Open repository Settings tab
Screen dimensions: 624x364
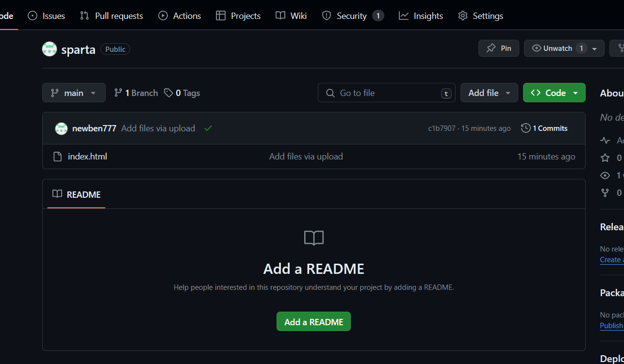[480, 16]
